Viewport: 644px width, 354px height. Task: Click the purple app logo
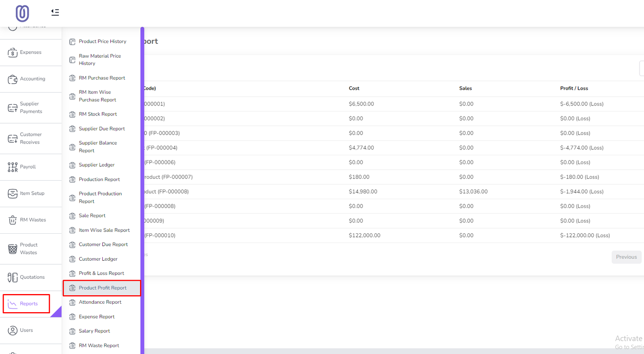click(22, 13)
